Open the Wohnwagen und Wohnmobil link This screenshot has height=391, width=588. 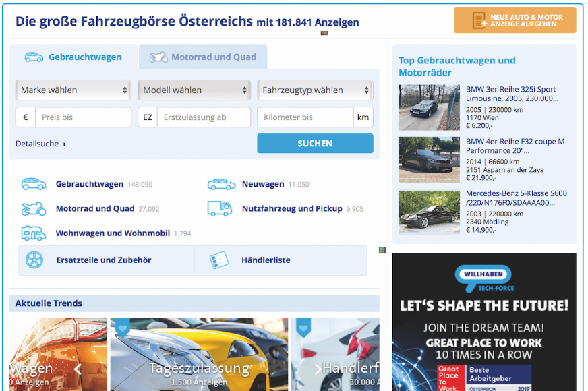[113, 233]
